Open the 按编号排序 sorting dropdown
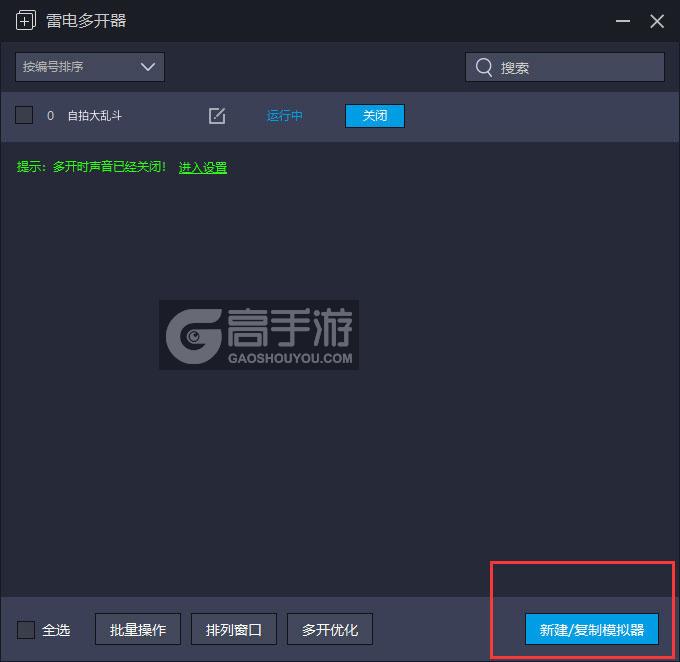The width and height of the screenshot is (680, 662). 90,67
